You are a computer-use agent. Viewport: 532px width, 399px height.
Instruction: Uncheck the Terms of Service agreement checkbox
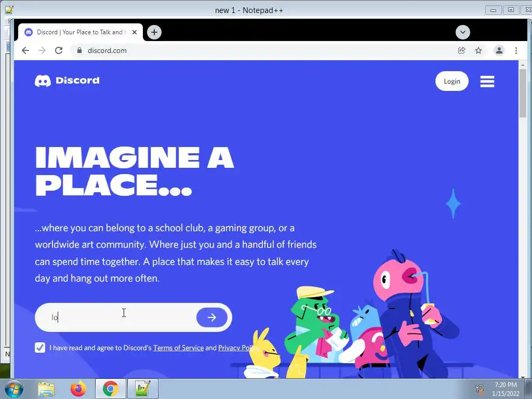[40, 348]
